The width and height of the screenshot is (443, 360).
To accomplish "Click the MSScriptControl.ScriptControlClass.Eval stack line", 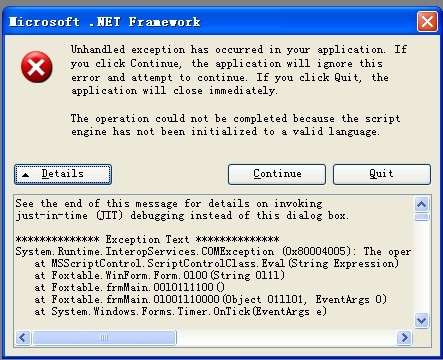I will click(x=216, y=263).
